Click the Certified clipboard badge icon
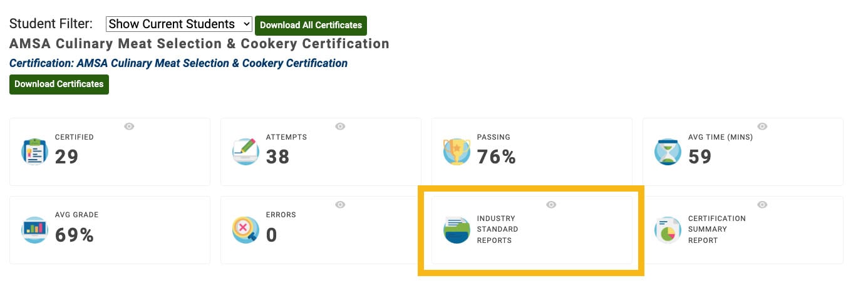Image resolution: width=868 pixels, height=283 pixels. pos(34,152)
